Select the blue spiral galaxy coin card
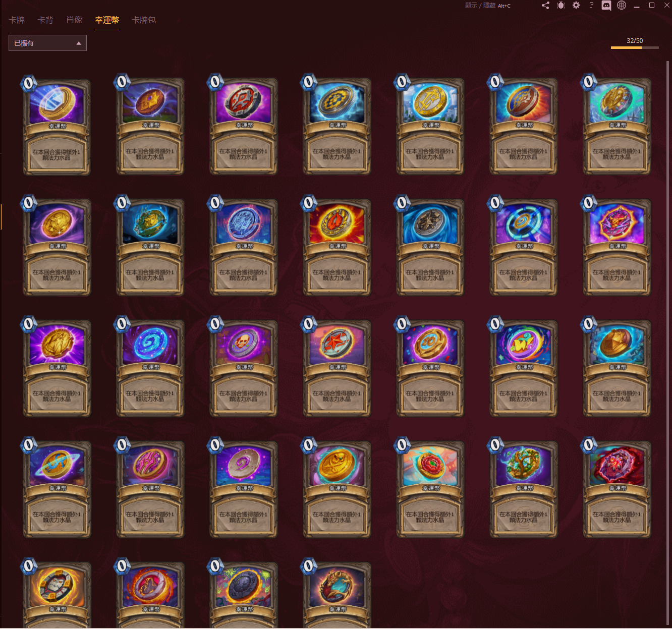Screen dimensions: 672x629 click(150, 367)
